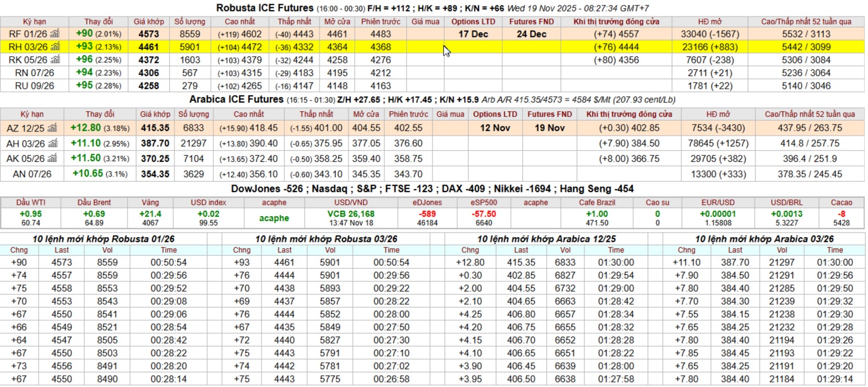Open chart icon for AZ 12/25 Arabica
Screen dimensions: 868x387
pyautogui.click(x=52, y=128)
